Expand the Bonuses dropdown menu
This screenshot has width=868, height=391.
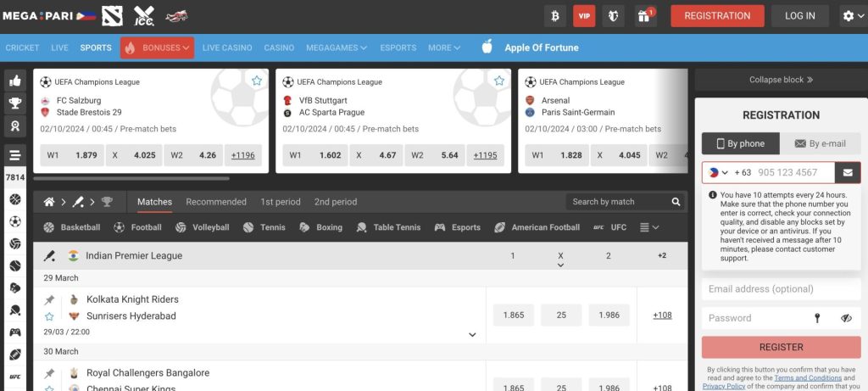click(x=157, y=47)
